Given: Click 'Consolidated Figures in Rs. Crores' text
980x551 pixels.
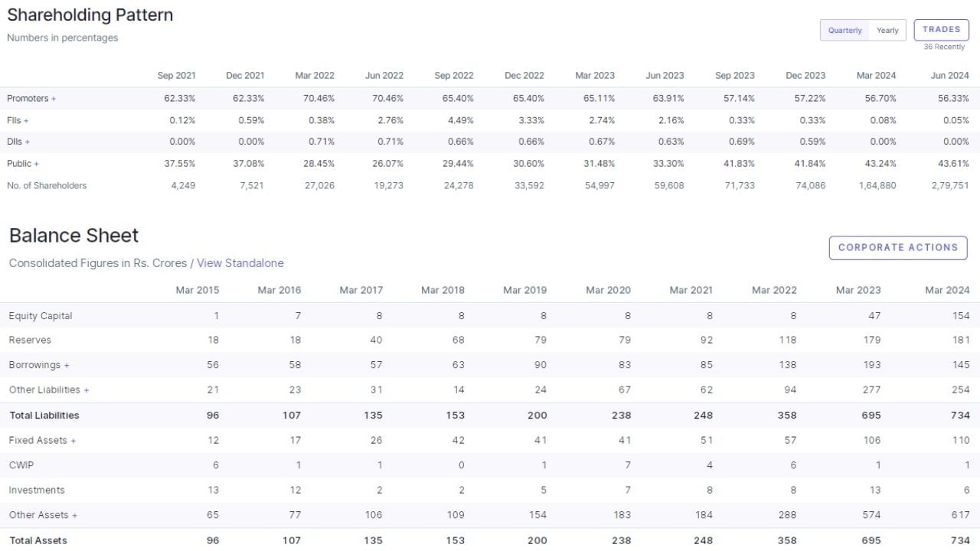Looking at the screenshot, I should (x=98, y=263).
